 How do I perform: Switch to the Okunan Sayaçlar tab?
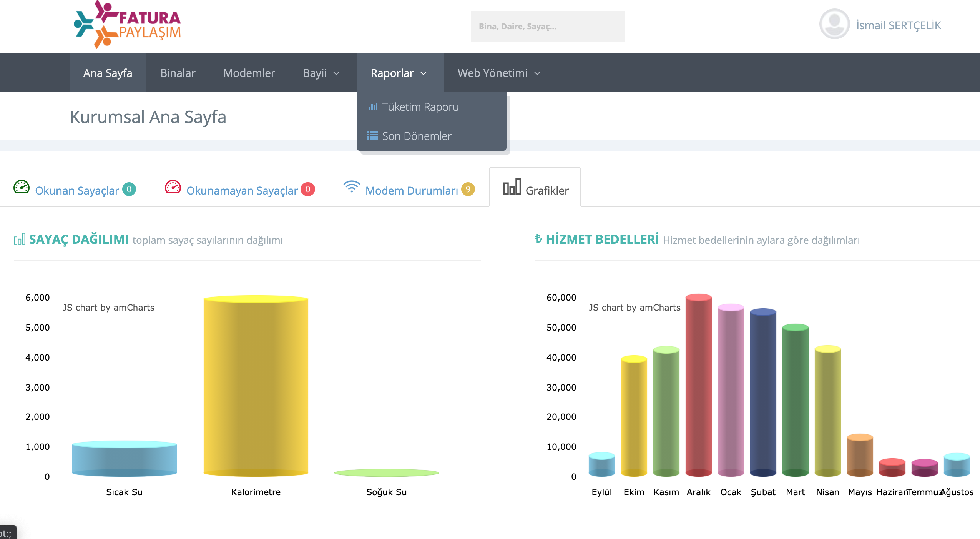[x=75, y=188]
